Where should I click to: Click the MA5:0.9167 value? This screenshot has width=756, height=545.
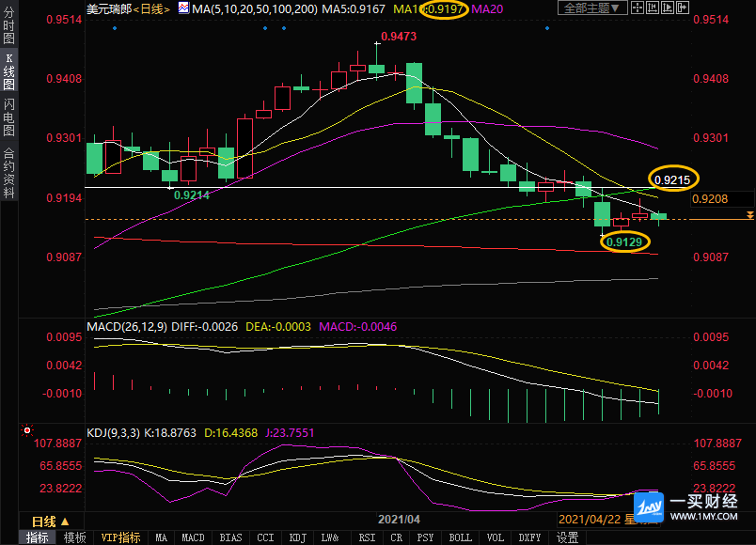(x=354, y=8)
